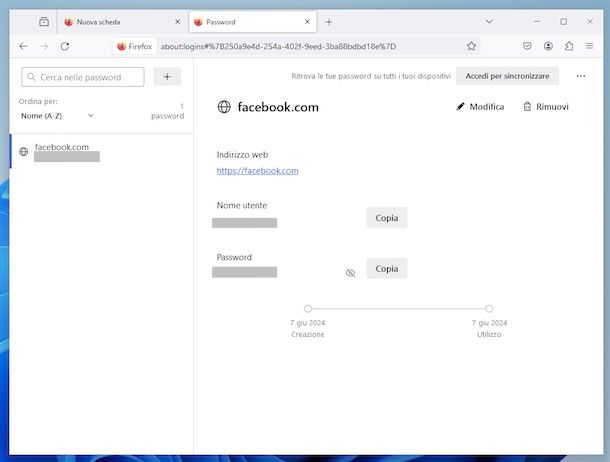Open Firefox View icon in tab bar

[x=44, y=22]
